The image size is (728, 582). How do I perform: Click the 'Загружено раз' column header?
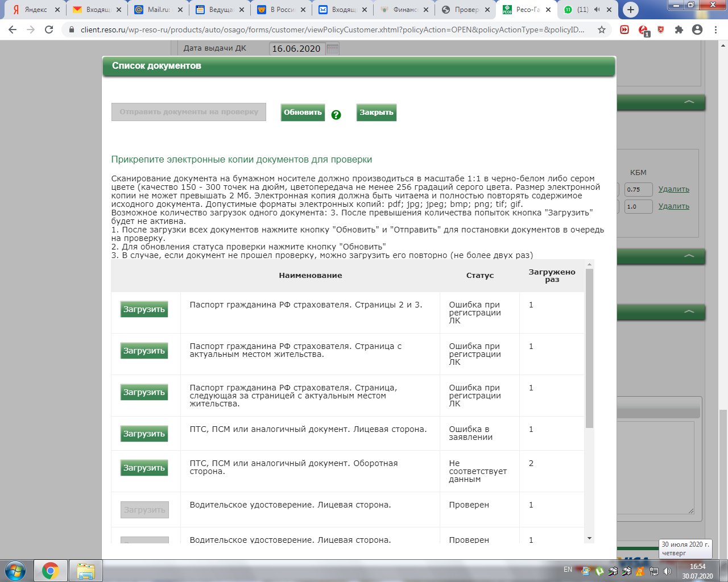pyautogui.click(x=552, y=276)
